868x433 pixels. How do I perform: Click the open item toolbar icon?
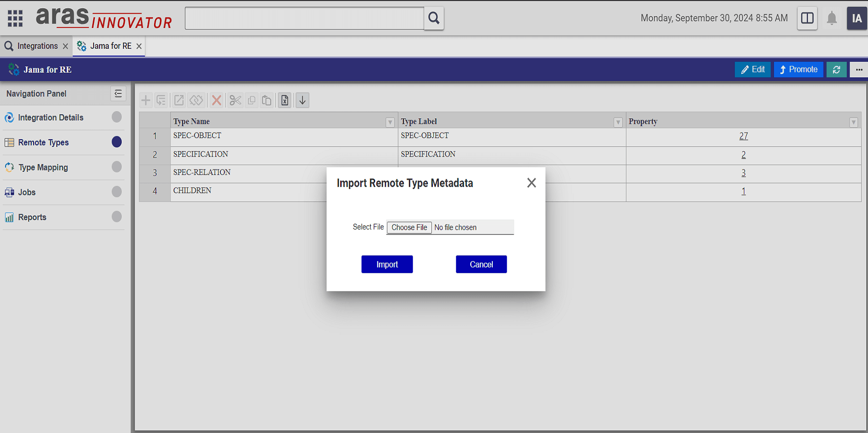(179, 100)
